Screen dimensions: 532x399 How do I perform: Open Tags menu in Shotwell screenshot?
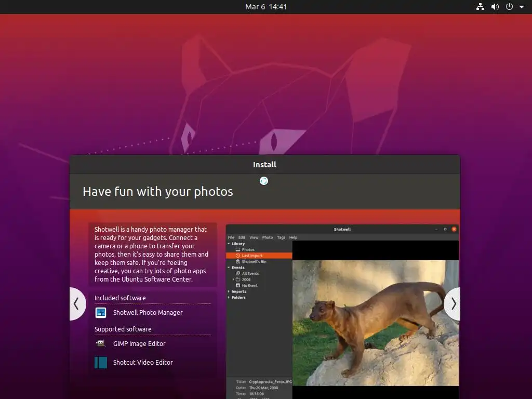point(281,237)
